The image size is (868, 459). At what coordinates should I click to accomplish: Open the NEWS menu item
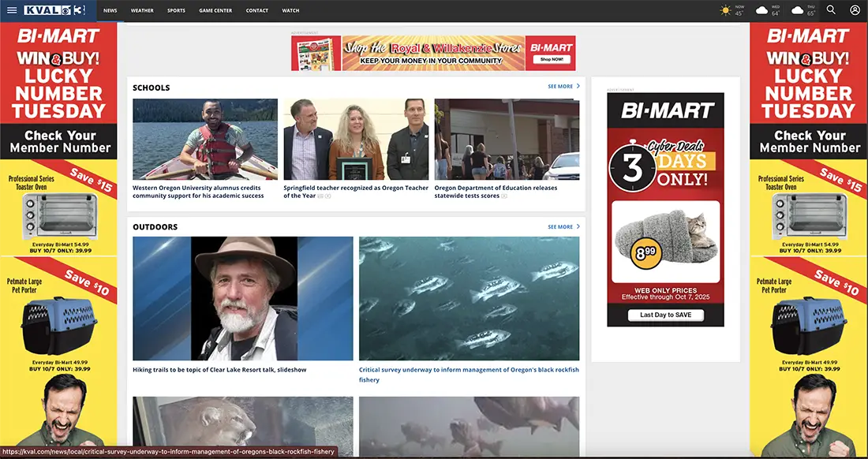110,10
